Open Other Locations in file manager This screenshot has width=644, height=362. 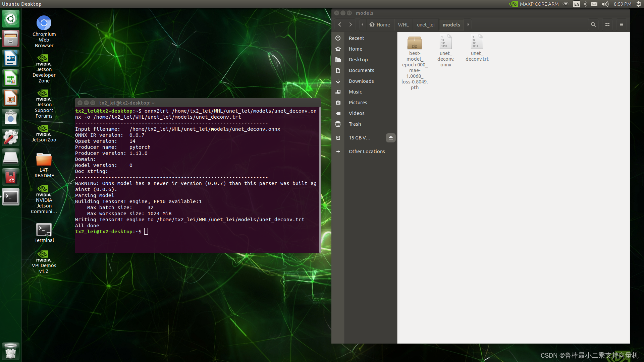click(367, 151)
